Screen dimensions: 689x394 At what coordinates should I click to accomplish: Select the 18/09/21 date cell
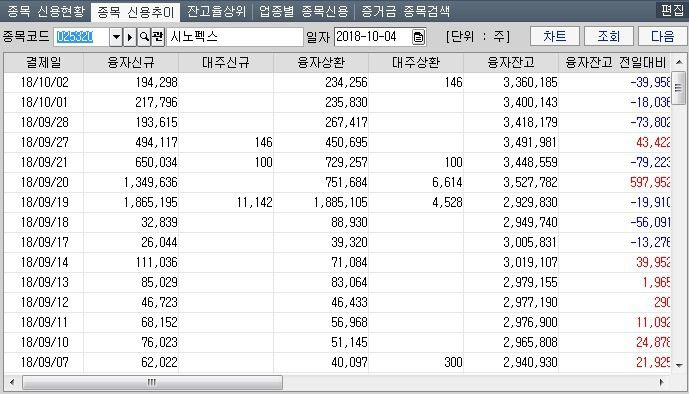pyautogui.click(x=44, y=162)
